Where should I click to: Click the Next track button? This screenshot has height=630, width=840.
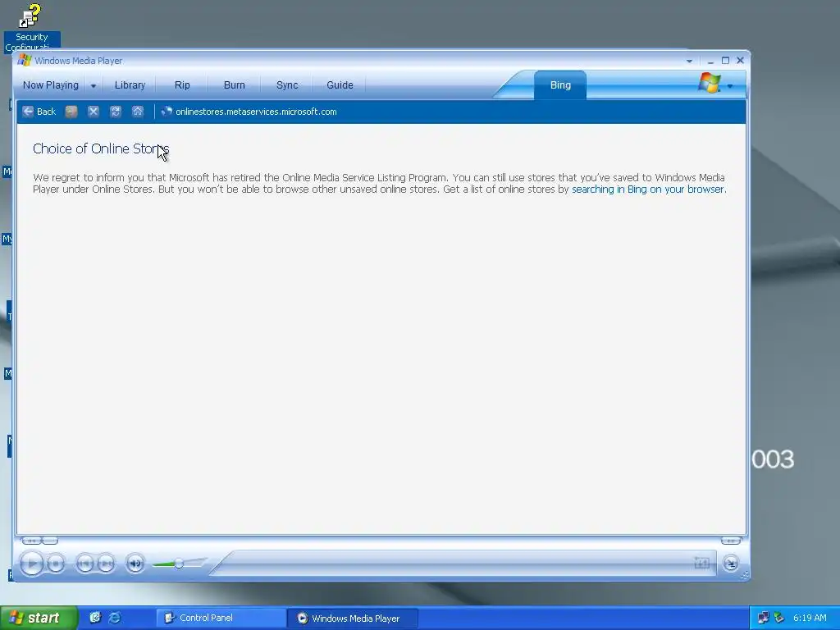(x=106, y=564)
